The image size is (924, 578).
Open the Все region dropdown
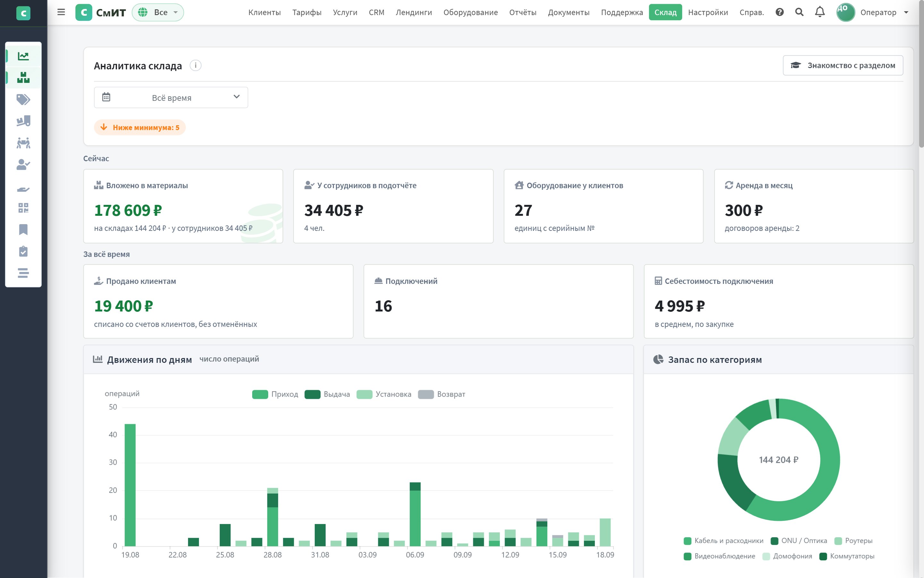click(158, 12)
